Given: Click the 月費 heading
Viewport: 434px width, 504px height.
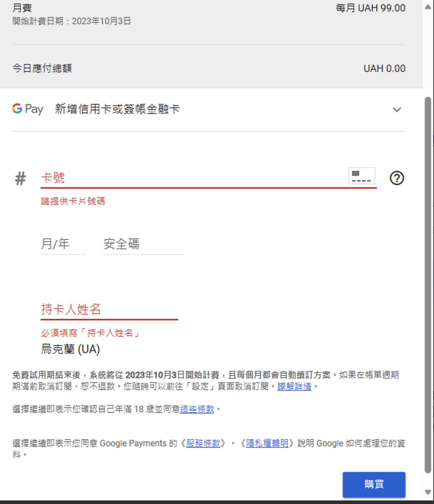Looking at the screenshot, I should pyautogui.click(x=22, y=8).
